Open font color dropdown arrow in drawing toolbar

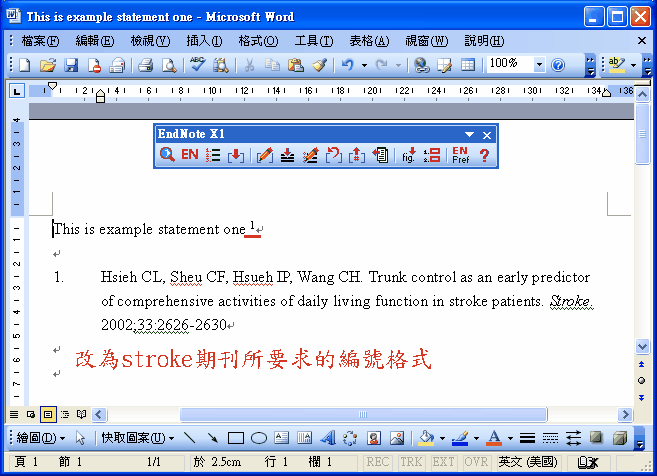(x=509, y=438)
